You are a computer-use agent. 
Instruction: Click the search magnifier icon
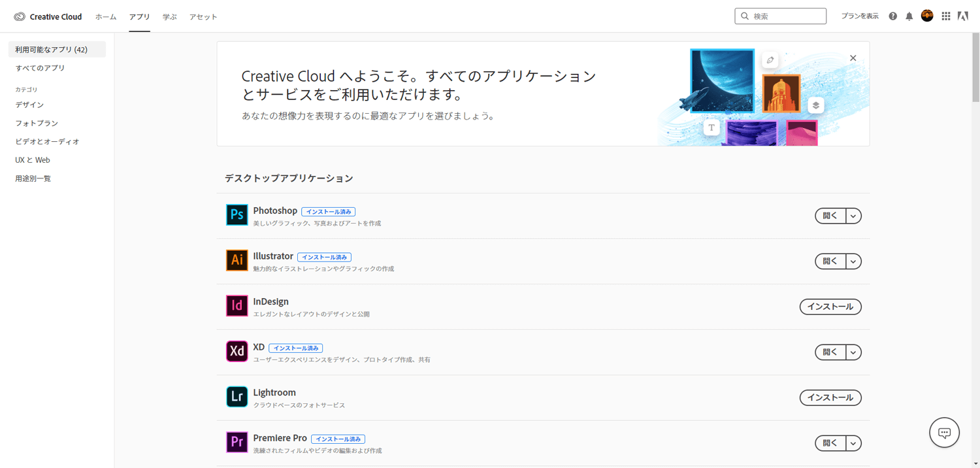coord(745,16)
